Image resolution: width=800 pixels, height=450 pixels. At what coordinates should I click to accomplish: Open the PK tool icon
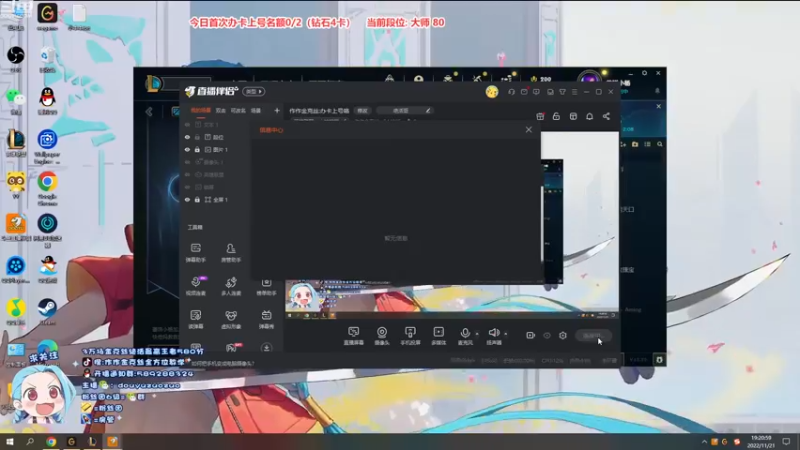232,348
